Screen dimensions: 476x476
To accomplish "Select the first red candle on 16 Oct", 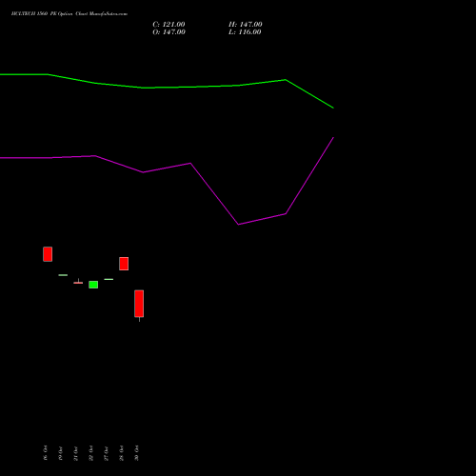I will point(48,254).
